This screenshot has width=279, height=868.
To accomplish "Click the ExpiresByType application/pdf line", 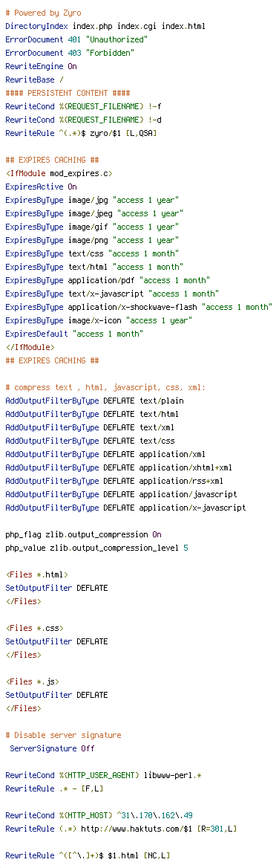I will click(x=108, y=280).
